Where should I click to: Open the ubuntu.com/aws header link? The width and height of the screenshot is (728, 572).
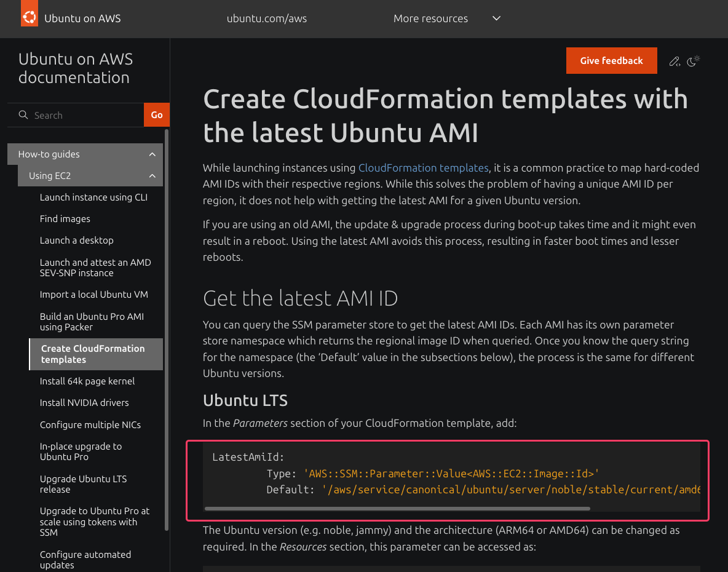pos(266,18)
